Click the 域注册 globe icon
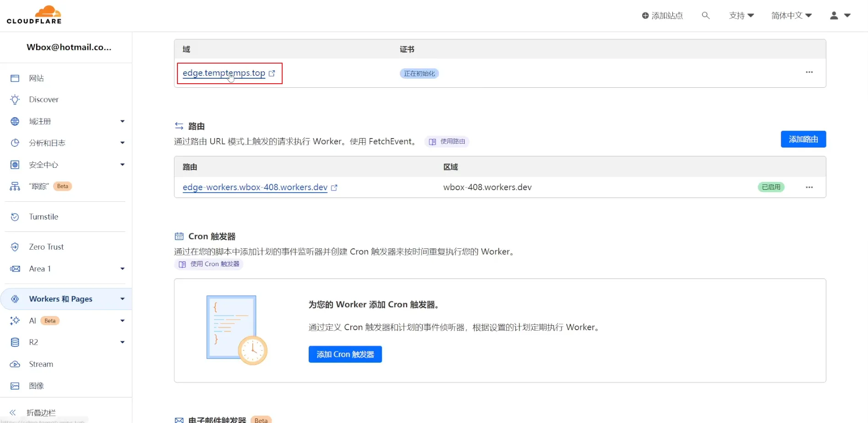The width and height of the screenshot is (868, 423). pyautogui.click(x=15, y=121)
